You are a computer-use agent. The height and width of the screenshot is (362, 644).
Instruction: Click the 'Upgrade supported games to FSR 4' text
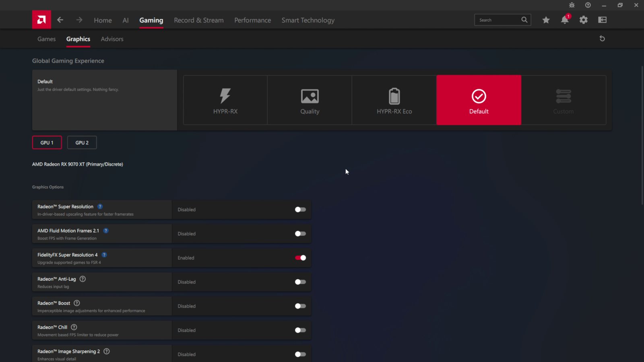pyautogui.click(x=69, y=263)
